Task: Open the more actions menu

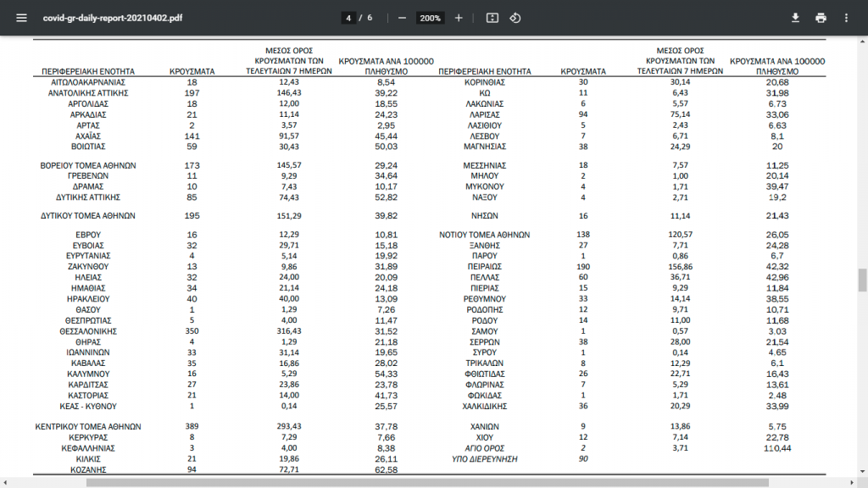Action: click(x=847, y=18)
